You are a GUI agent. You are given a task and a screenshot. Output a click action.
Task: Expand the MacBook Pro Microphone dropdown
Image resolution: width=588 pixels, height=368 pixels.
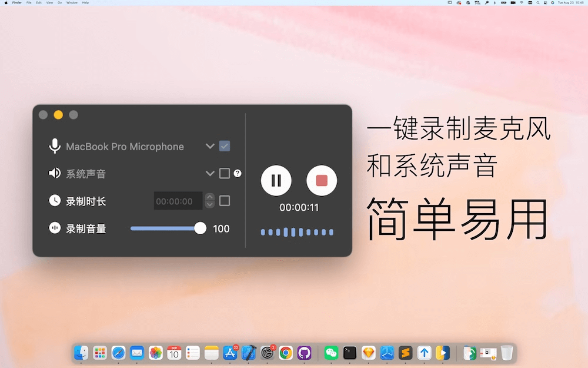point(210,146)
